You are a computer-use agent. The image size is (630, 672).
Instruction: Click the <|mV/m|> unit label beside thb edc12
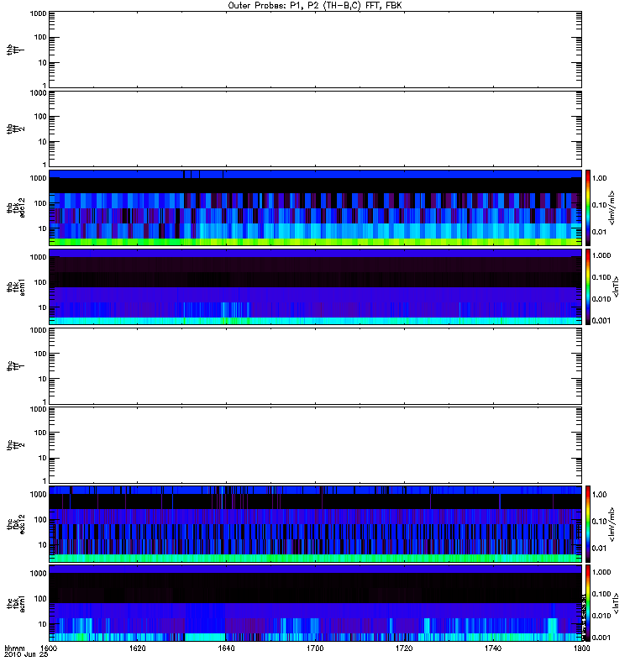[x=612, y=207]
